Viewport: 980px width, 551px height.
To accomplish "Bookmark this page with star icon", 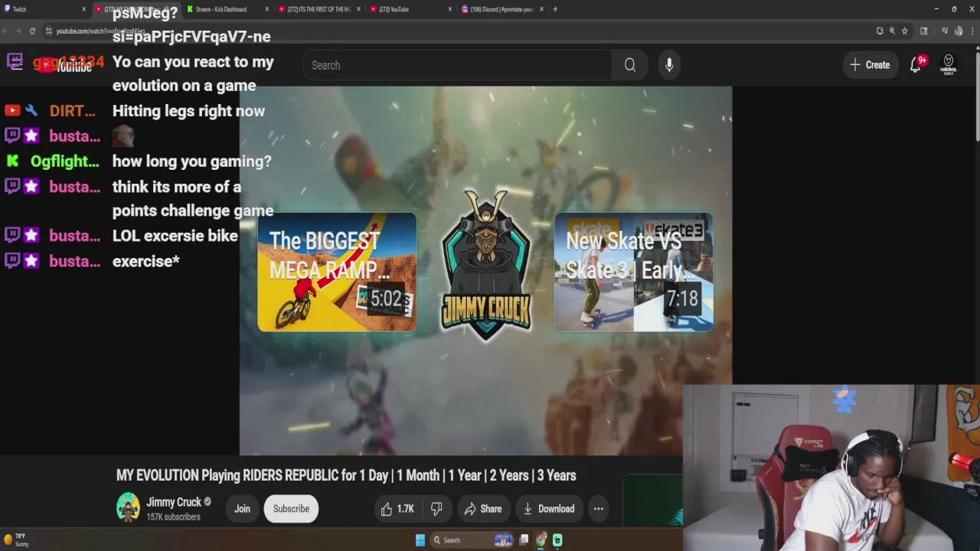I will (904, 31).
